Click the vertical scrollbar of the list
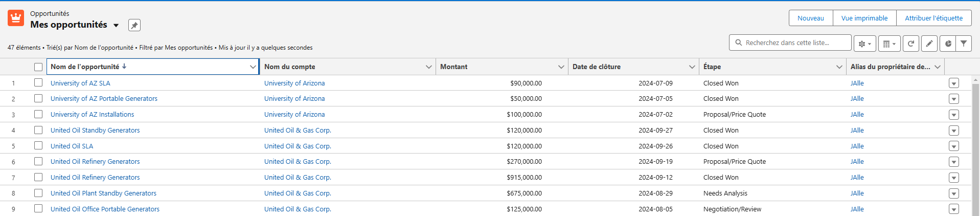This screenshot has width=980, height=216. pyautogui.click(x=975, y=143)
